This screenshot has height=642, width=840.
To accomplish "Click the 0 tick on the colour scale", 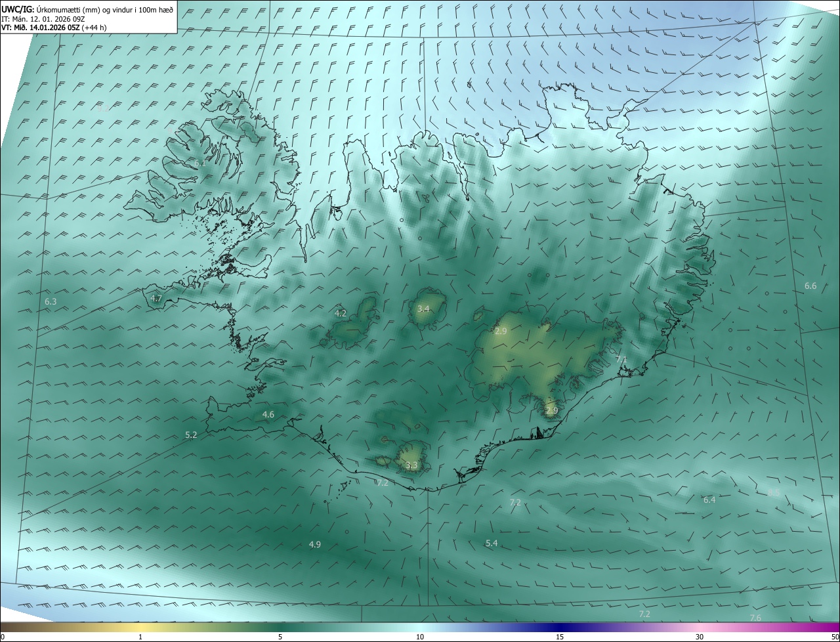I will (x=3, y=637).
